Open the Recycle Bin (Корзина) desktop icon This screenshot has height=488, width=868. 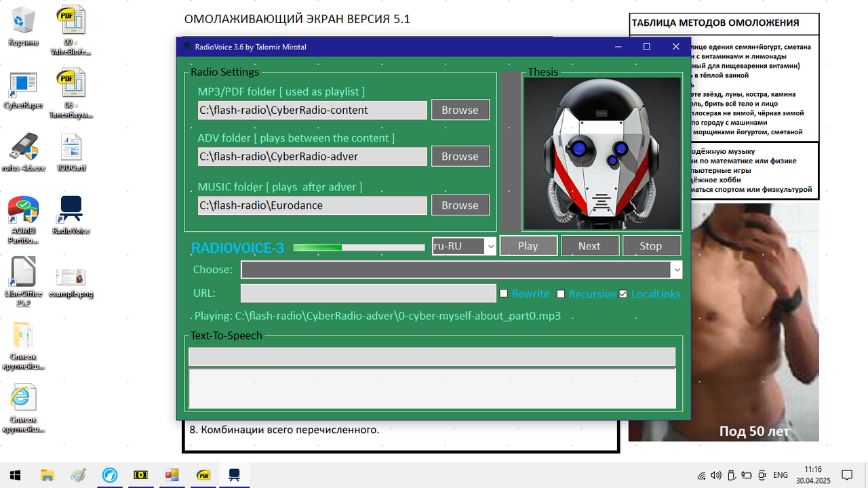(23, 27)
